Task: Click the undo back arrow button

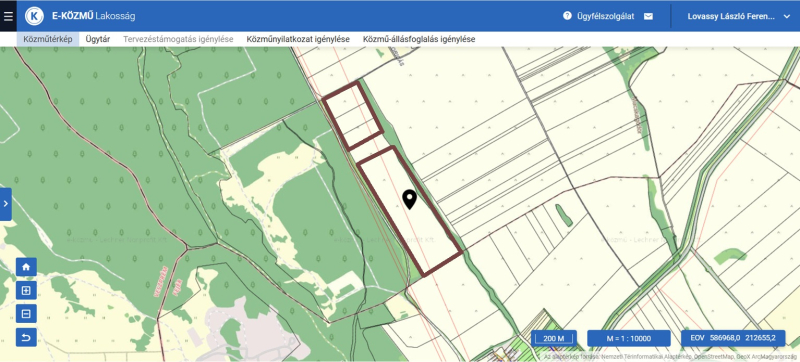Action: [26, 337]
